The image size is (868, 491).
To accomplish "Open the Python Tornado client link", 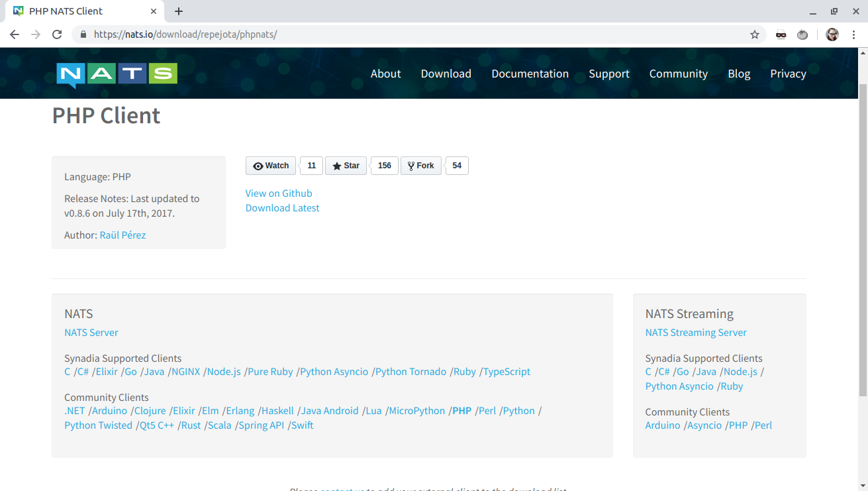I will tap(410, 372).
